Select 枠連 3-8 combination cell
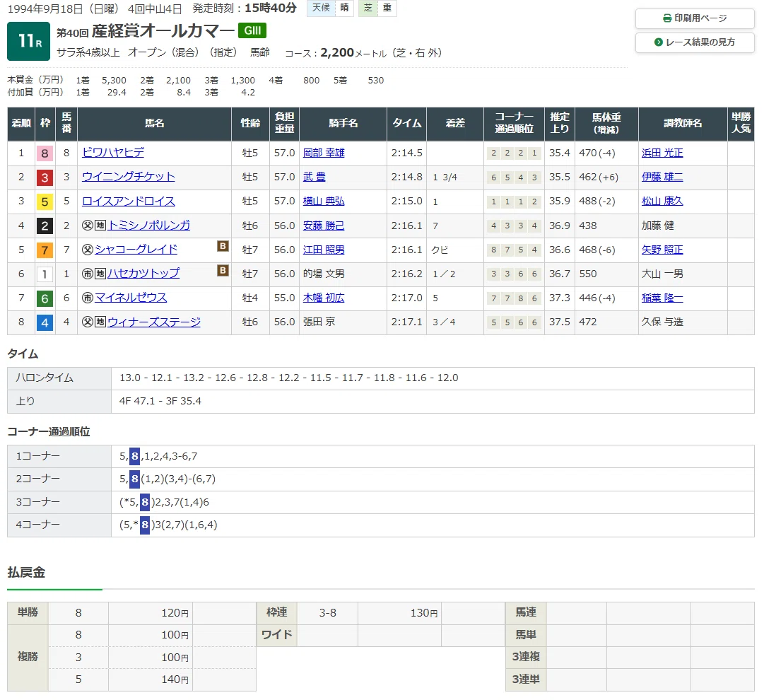 tap(327, 613)
